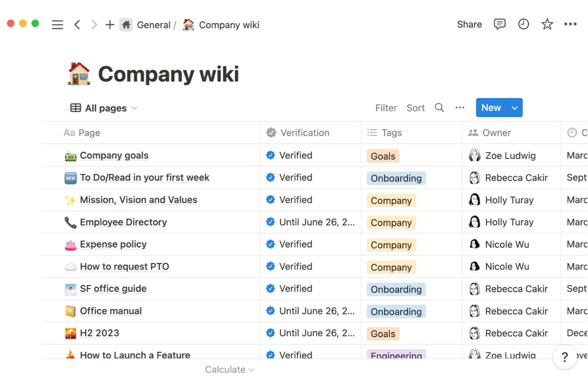Open the Employee Directory page link
Viewport: 588px width, 392px height.
click(x=123, y=222)
